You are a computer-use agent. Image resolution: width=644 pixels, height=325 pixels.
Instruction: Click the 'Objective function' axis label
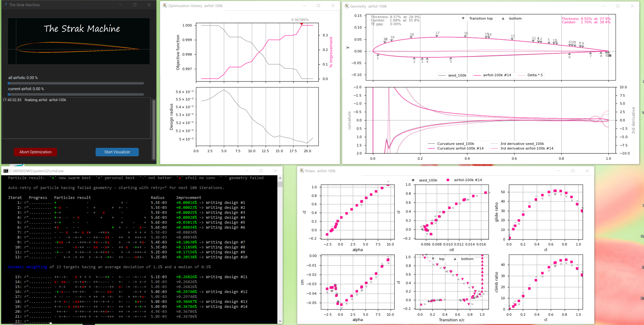[x=178, y=53]
